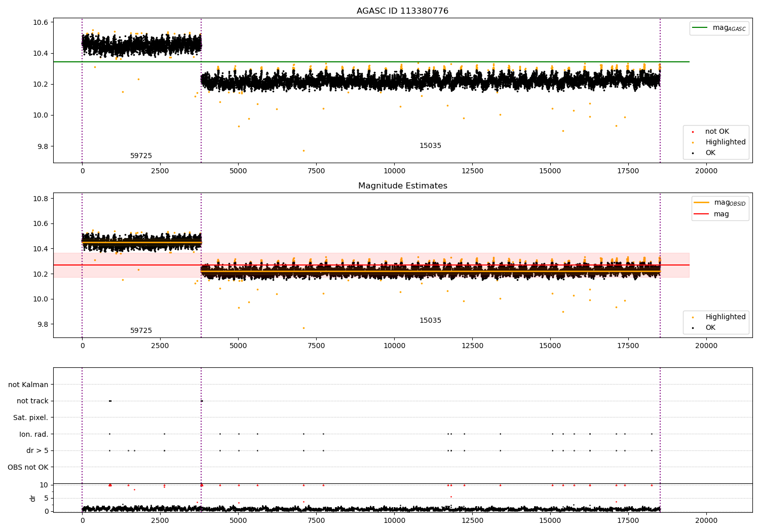760x532 pixels.
Task: Click "12500" x tick under Magnitude Estimates plot
Action: (x=472, y=346)
